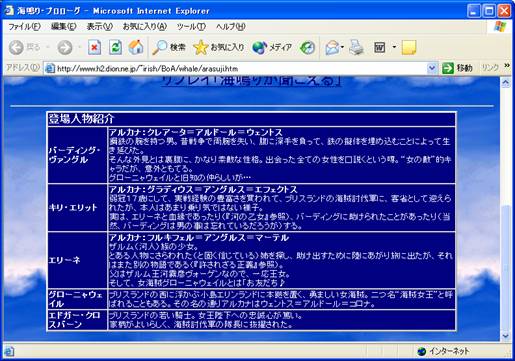Open Edit button dropdown arrow
This screenshot has width=515, height=361.
coord(394,47)
